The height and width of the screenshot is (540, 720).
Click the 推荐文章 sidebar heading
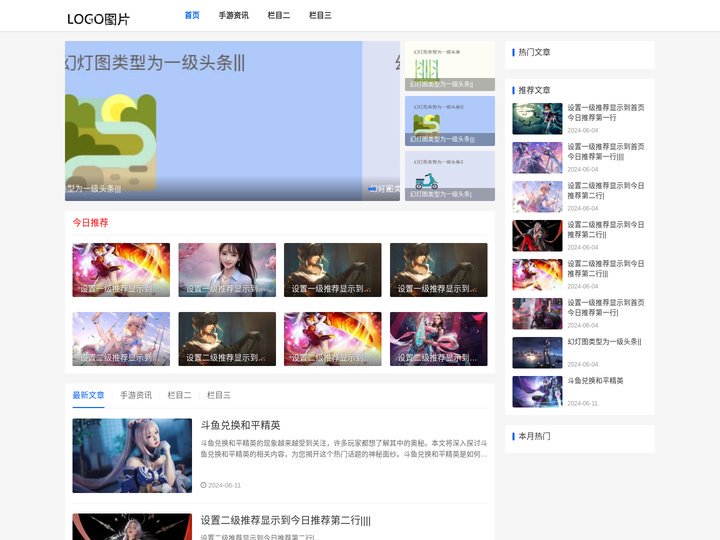click(x=534, y=90)
